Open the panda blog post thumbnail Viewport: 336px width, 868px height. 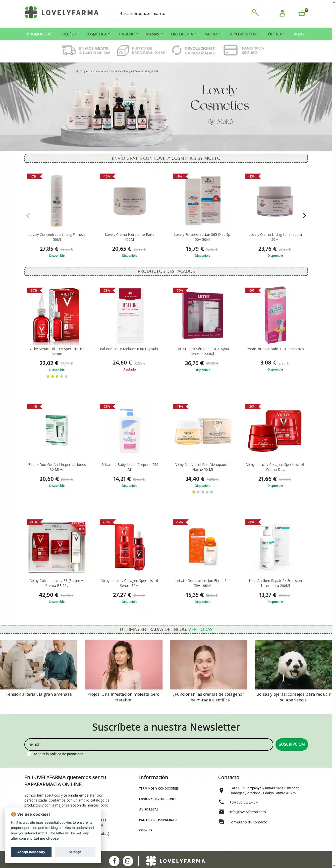click(293, 665)
